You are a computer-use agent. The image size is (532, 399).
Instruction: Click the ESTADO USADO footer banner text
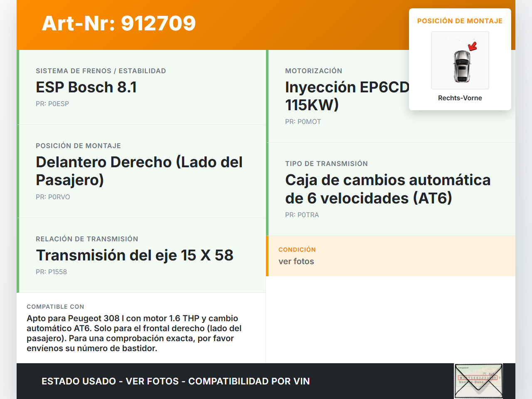coord(175,381)
